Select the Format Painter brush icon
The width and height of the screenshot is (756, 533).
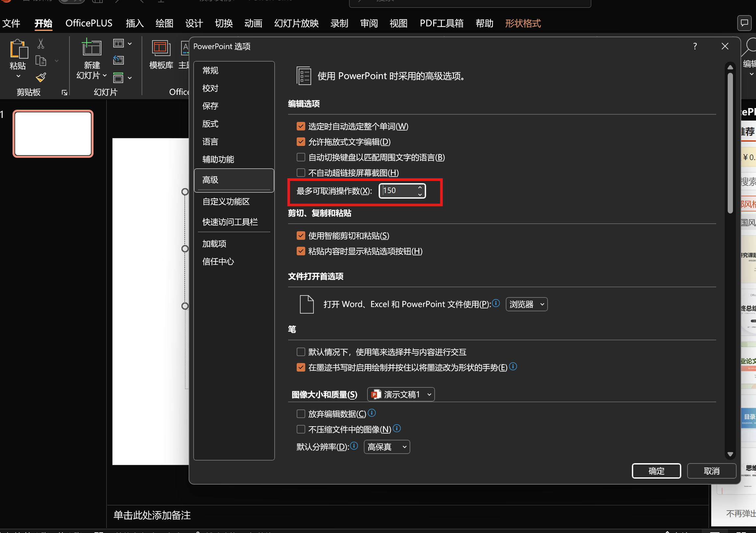tap(41, 77)
